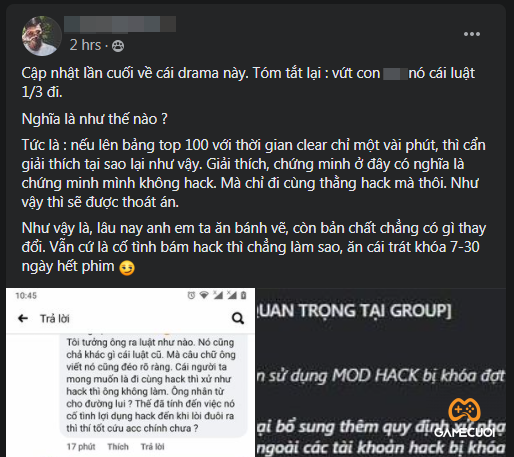Open the left phone screenshot attachment

click(x=131, y=372)
